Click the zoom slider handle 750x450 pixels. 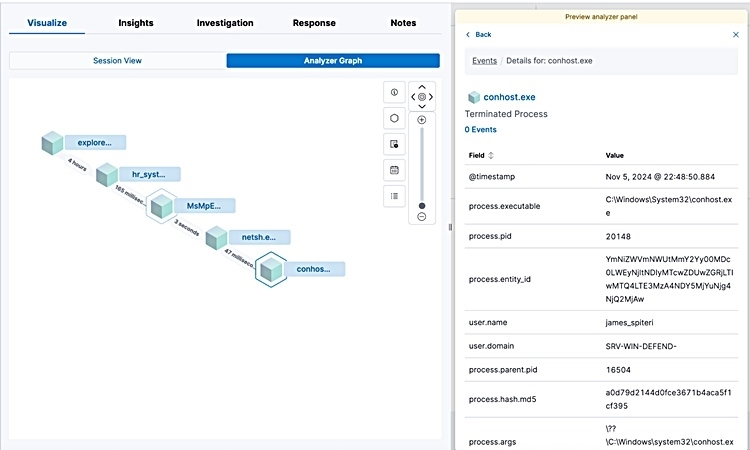(x=421, y=206)
